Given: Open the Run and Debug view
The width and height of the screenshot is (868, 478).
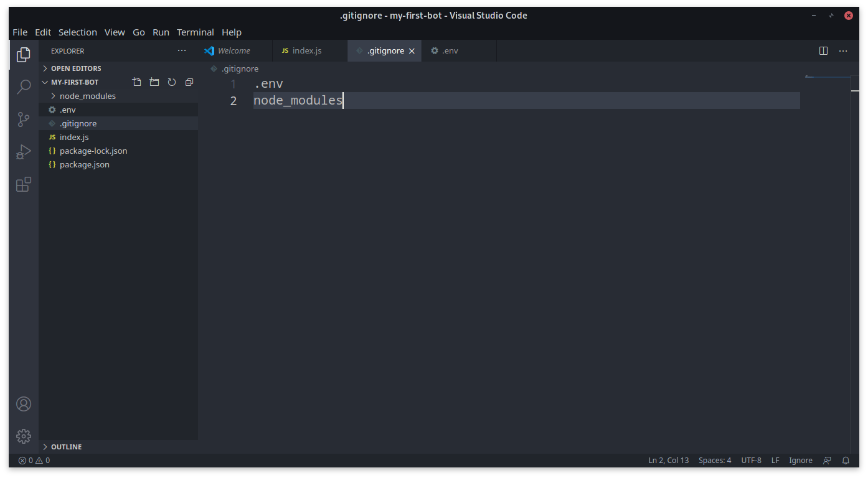Looking at the screenshot, I should (24, 152).
